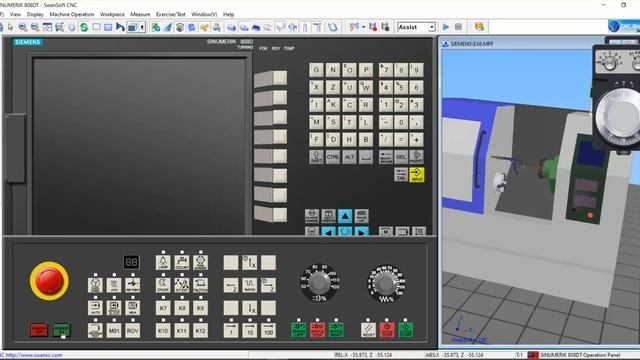
Task: Click the green POWER ON button
Action: 61,330
